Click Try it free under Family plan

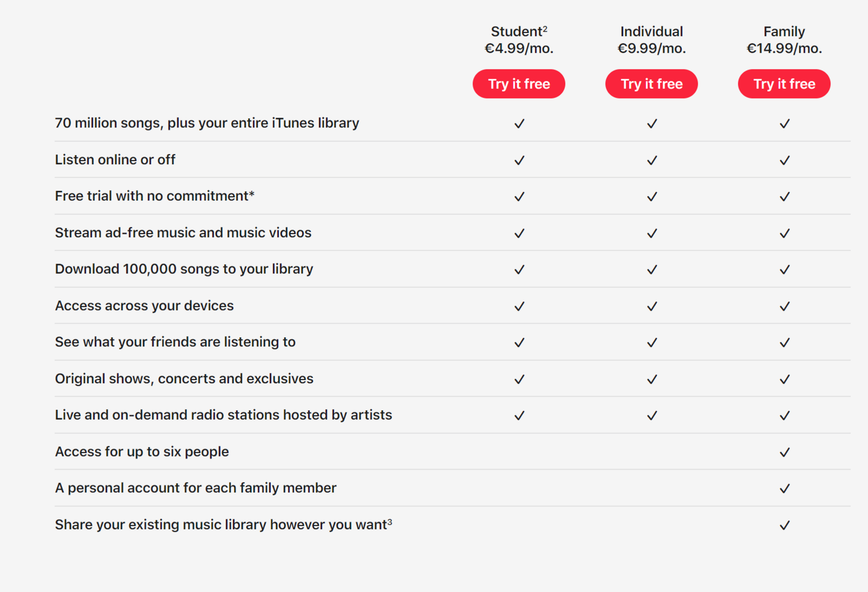pyautogui.click(x=784, y=84)
